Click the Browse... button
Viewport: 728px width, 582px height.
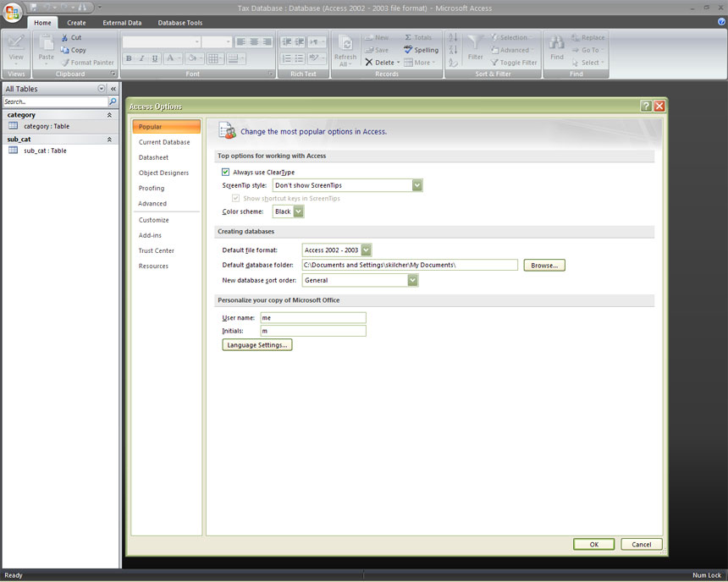click(x=544, y=265)
